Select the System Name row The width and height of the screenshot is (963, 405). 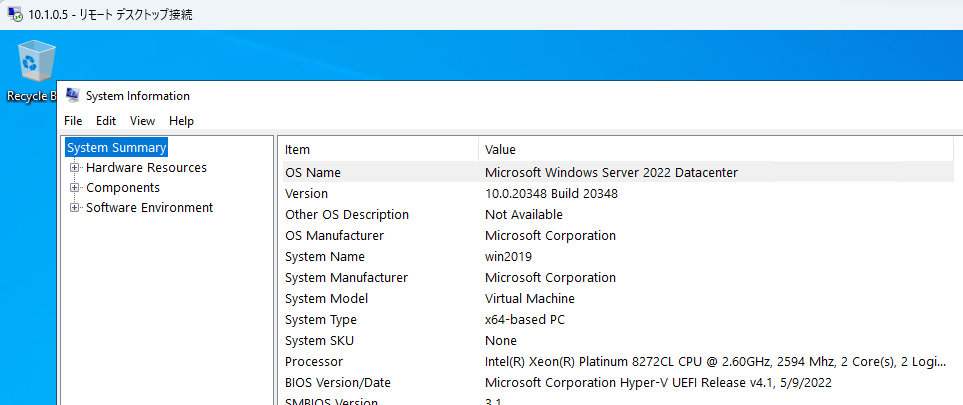click(x=617, y=257)
